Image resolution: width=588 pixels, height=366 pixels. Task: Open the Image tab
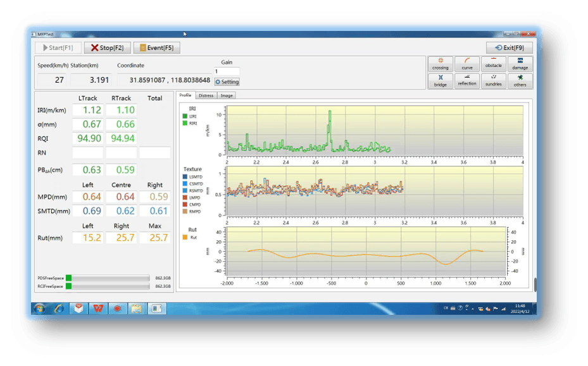point(226,95)
